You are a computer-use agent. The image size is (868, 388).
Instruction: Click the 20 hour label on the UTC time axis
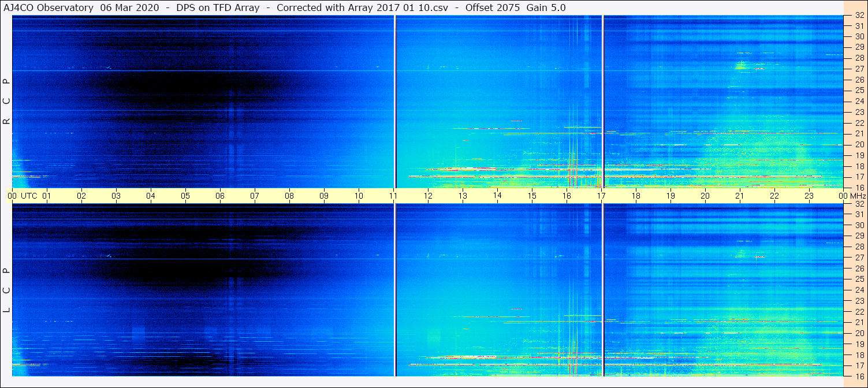(705, 196)
